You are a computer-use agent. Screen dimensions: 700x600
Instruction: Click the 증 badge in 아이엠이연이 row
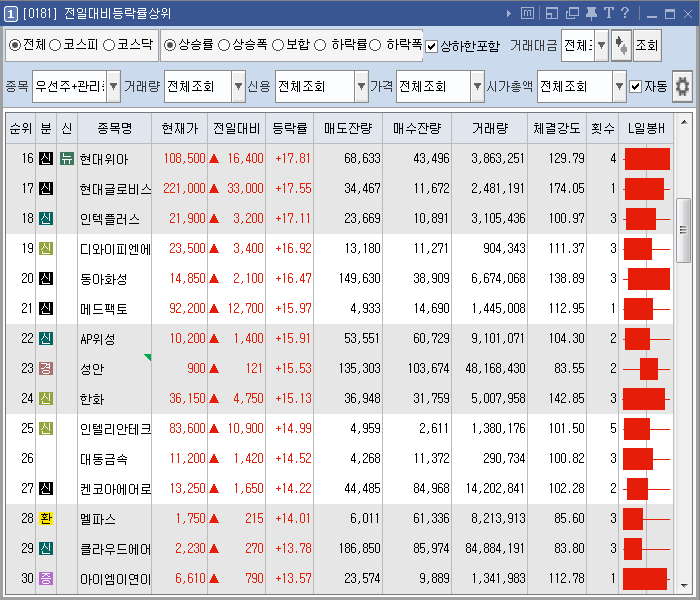pos(46,578)
